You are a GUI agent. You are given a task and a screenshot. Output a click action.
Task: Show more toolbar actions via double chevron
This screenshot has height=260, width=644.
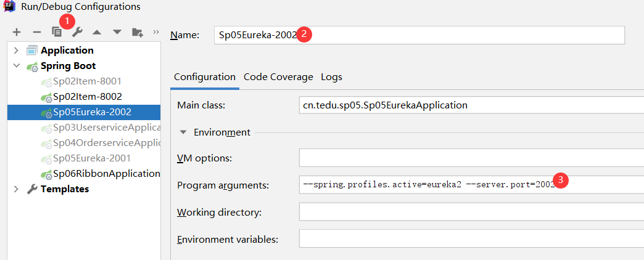click(x=155, y=31)
